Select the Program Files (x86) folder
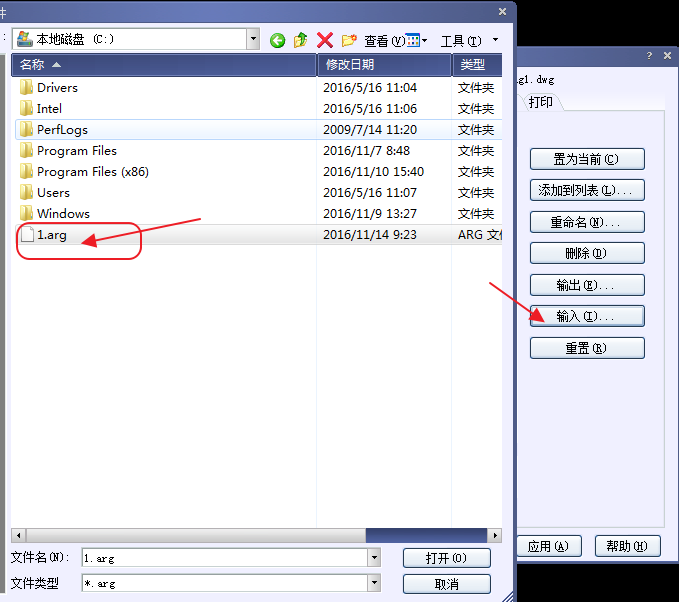This screenshot has height=602, width=679. [x=92, y=172]
